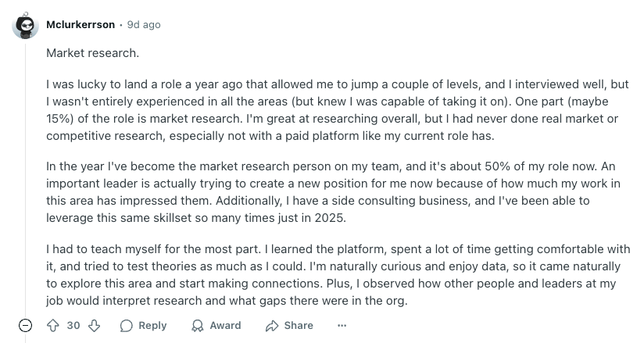Image resolution: width=644 pixels, height=343 pixels.
Task: Click the 'Market research.' opening line
Action: coord(92,53)
